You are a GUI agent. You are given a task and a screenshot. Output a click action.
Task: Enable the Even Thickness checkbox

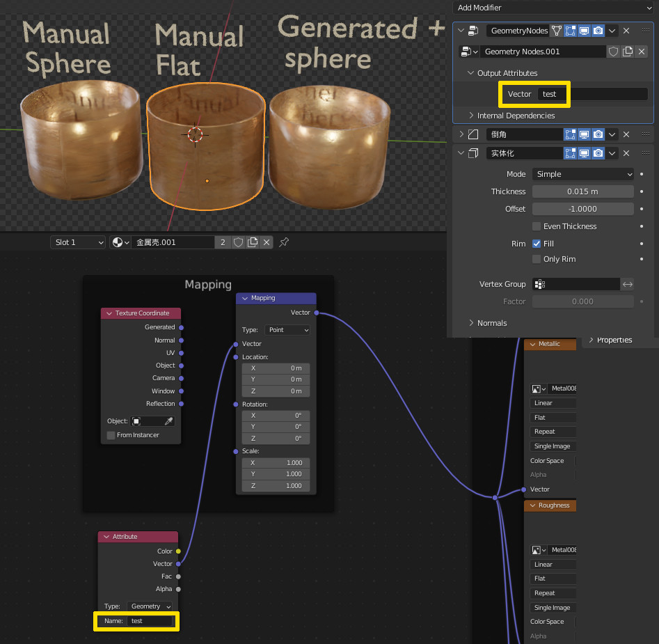(535, 226)
